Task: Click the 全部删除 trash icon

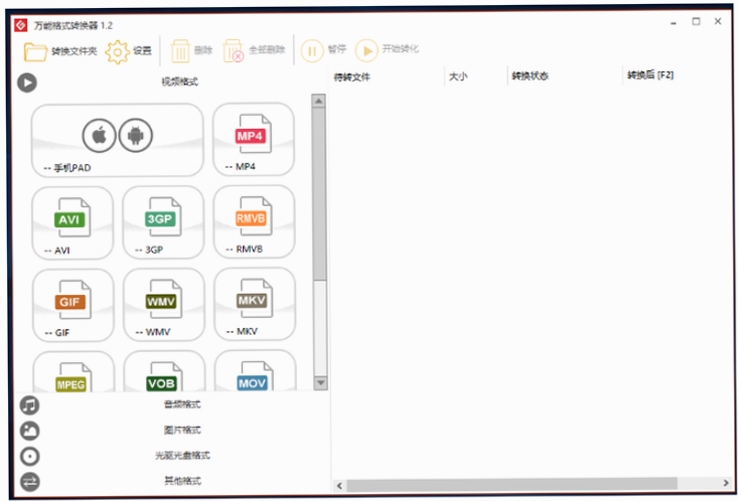Action: pyautogui.click(x=233, y=51)
